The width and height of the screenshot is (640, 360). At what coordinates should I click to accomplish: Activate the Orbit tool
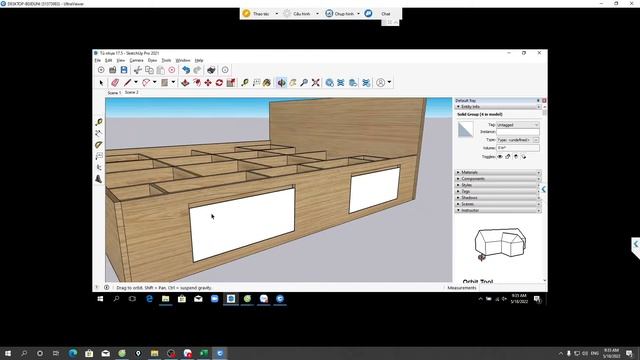[282, 83]
